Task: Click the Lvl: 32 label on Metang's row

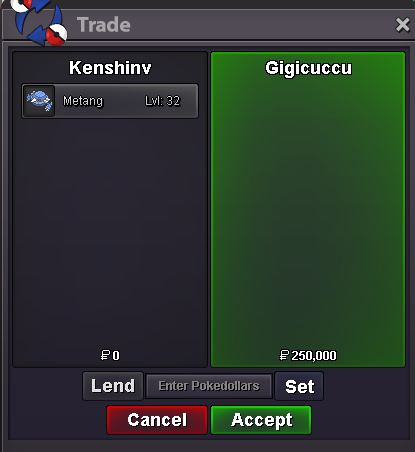Action: (x=163, y=101)
